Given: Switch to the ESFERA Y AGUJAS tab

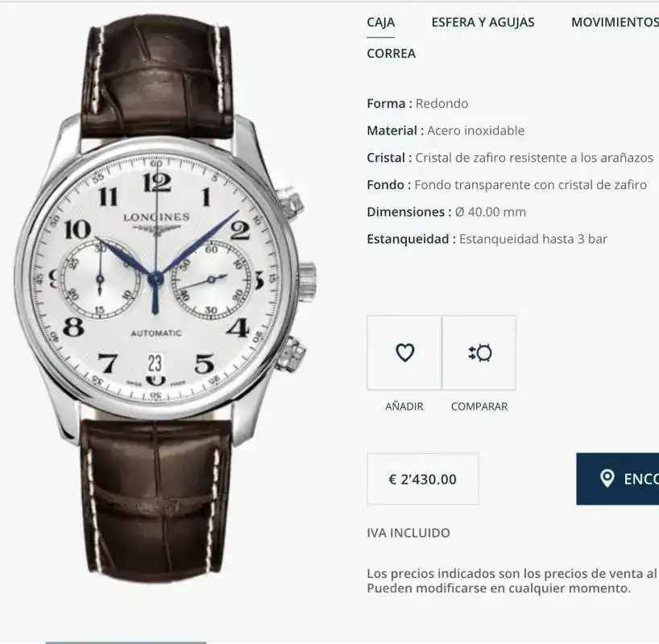Looking at the screenshot, I should click(x=483, y=23).
